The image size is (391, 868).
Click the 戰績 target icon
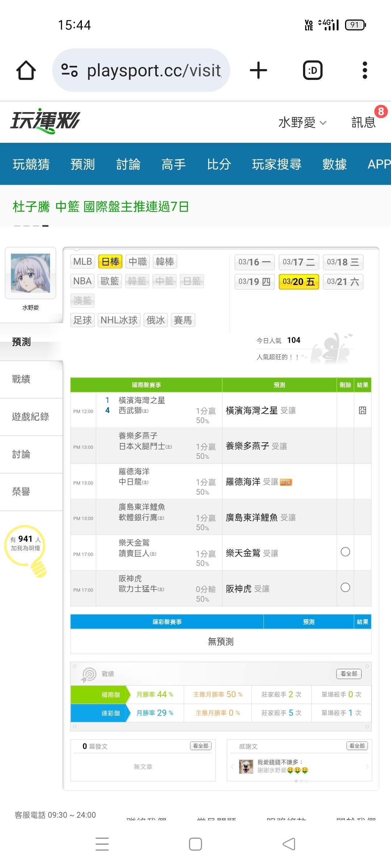[x=89, y=675]
